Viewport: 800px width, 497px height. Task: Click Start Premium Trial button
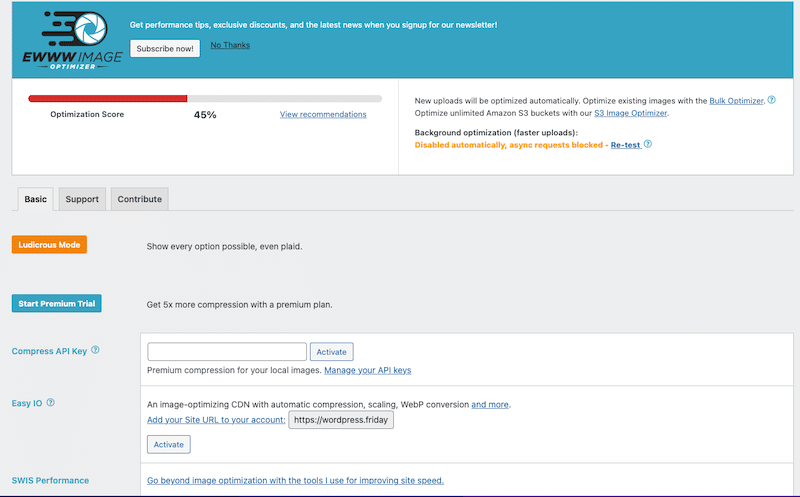[x=57, y=304]
